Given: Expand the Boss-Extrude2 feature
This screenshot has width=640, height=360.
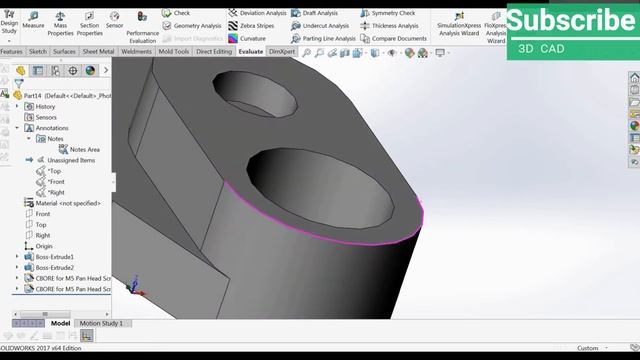Looking at the screenshot, I should pos(17,267).
